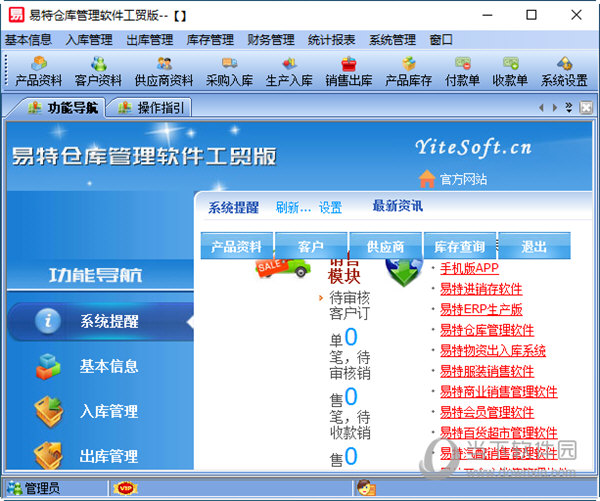
Task: Open 易特百货超市管理软件 link
Action: pos(499,432)
